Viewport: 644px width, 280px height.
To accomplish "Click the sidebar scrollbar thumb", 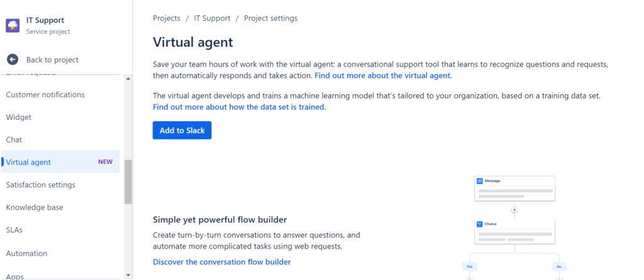I will (128, 181).
